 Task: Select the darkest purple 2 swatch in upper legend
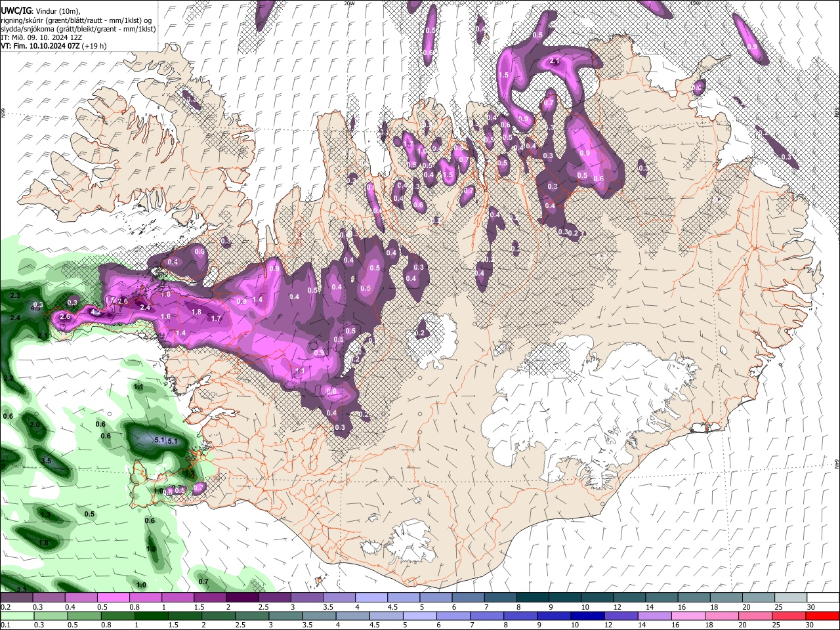242,598
